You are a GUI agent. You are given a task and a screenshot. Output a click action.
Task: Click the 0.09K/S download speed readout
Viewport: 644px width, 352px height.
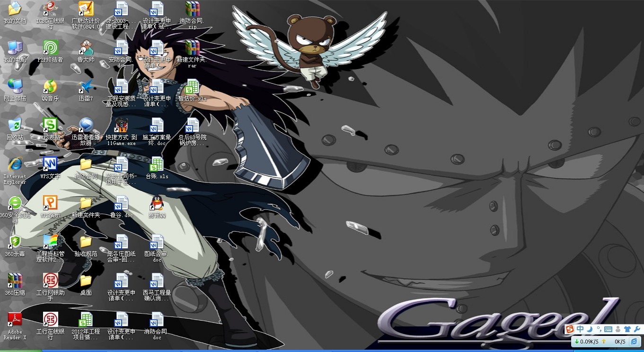pyautogui.click(x=589, y=342)
